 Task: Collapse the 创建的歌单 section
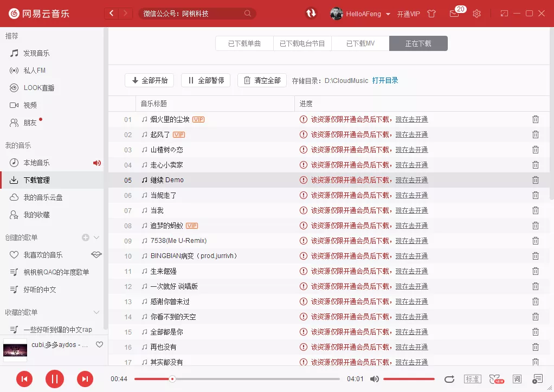pos(96,237)
